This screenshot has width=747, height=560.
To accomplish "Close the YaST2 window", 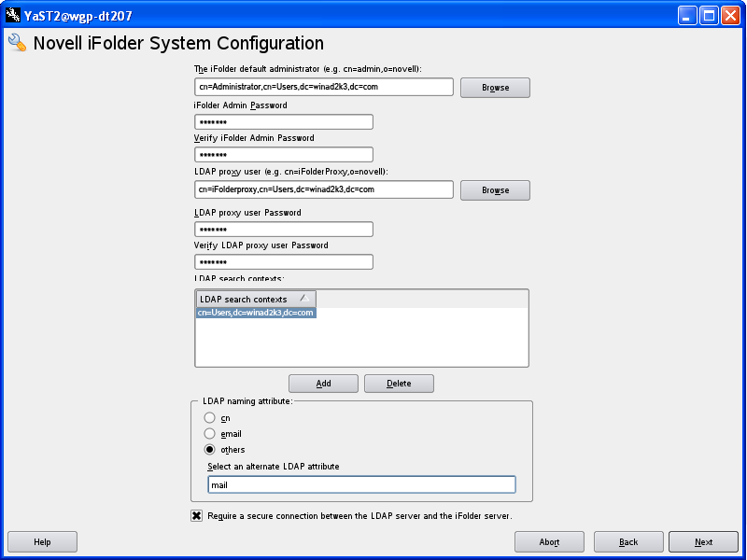I will 730,16.
